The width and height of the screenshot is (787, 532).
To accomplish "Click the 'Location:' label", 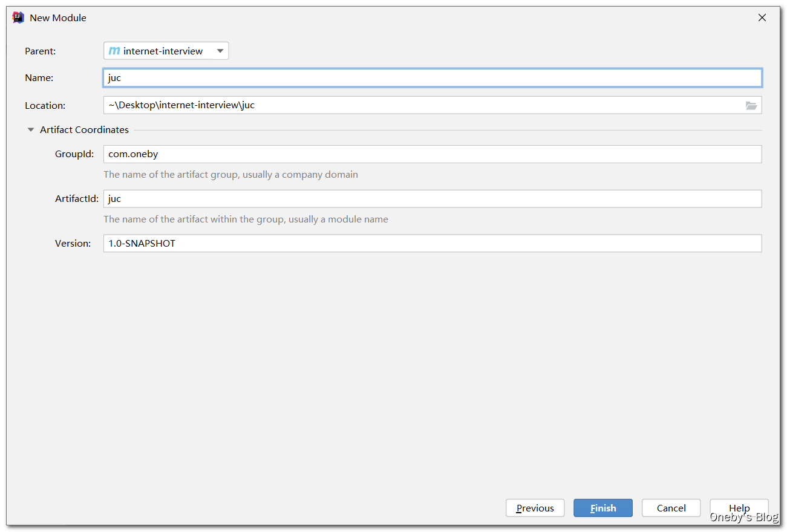I will [45, 106].
